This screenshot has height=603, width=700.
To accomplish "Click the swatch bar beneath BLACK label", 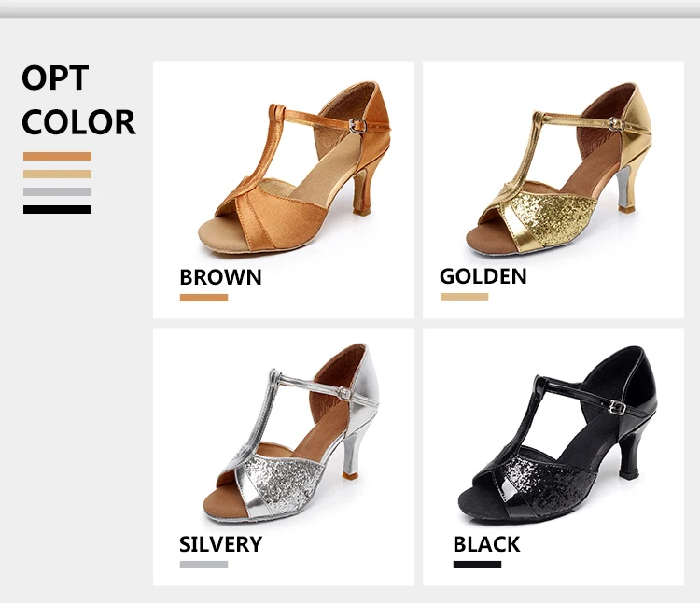I will [x=477, y=565].
